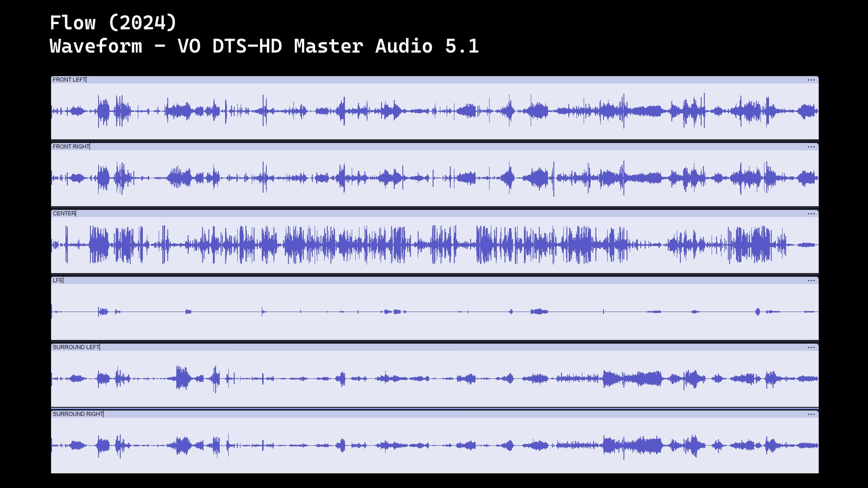Select the FRONT RIGHT track label
This screenshot has height=488, width=868.
click(x=71, y=146)
